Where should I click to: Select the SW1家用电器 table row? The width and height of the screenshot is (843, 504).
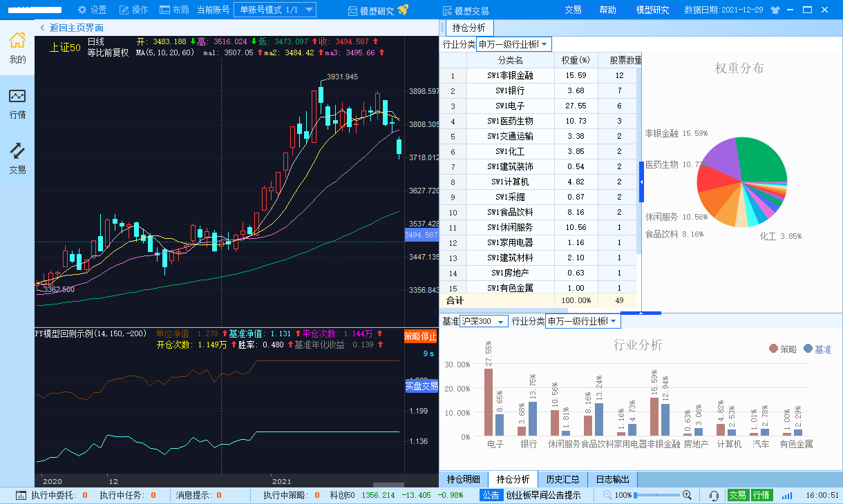(x=539, y=242)
